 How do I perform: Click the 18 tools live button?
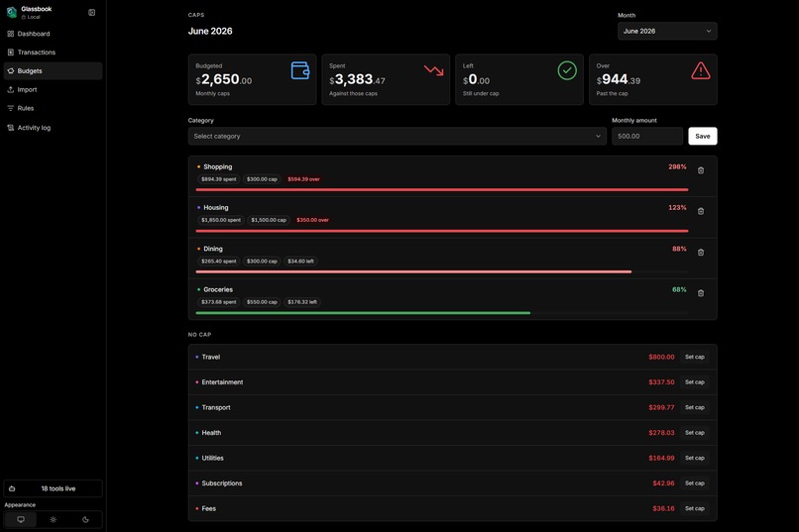(53, 488)
